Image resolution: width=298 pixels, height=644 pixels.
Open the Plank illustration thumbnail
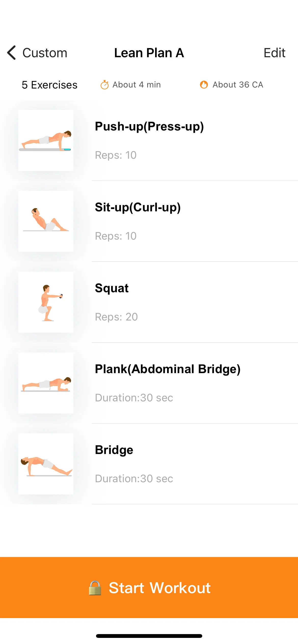click(x=46, y=383)
